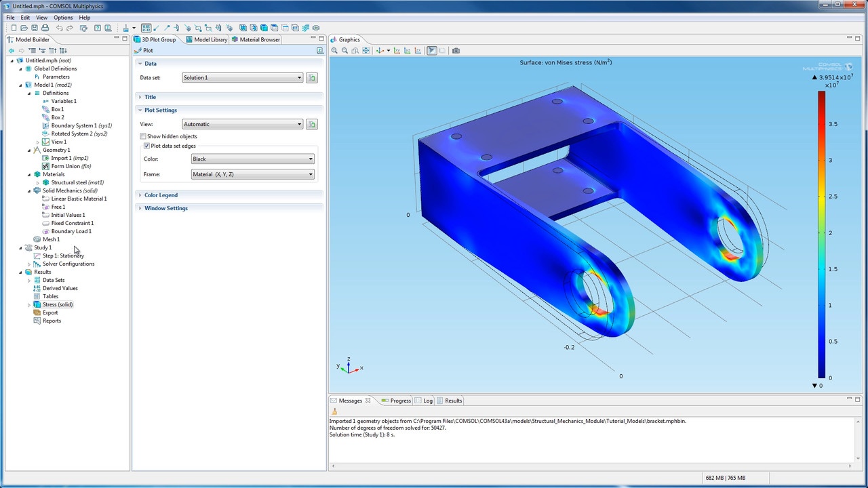Open the Progress tab in bottom panel

396,401
